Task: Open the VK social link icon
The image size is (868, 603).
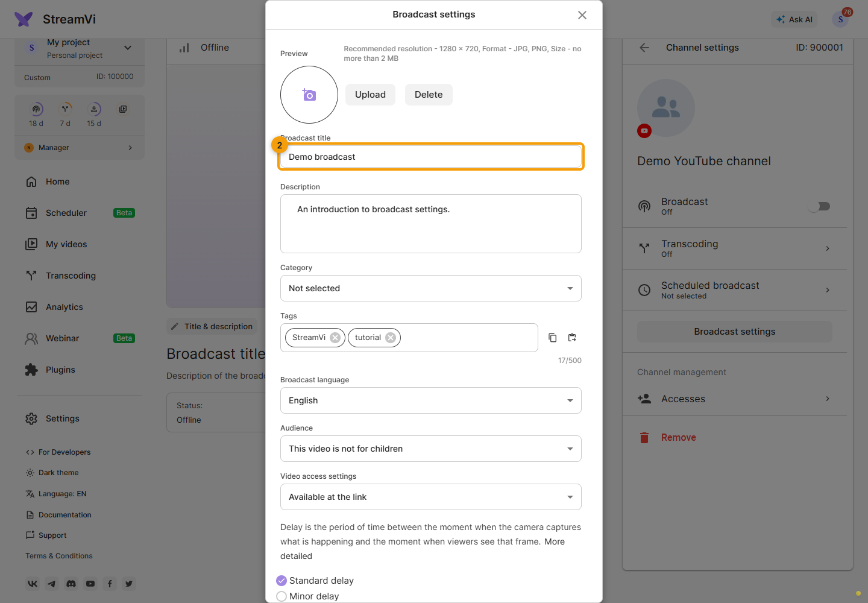Action: [33, 584]
